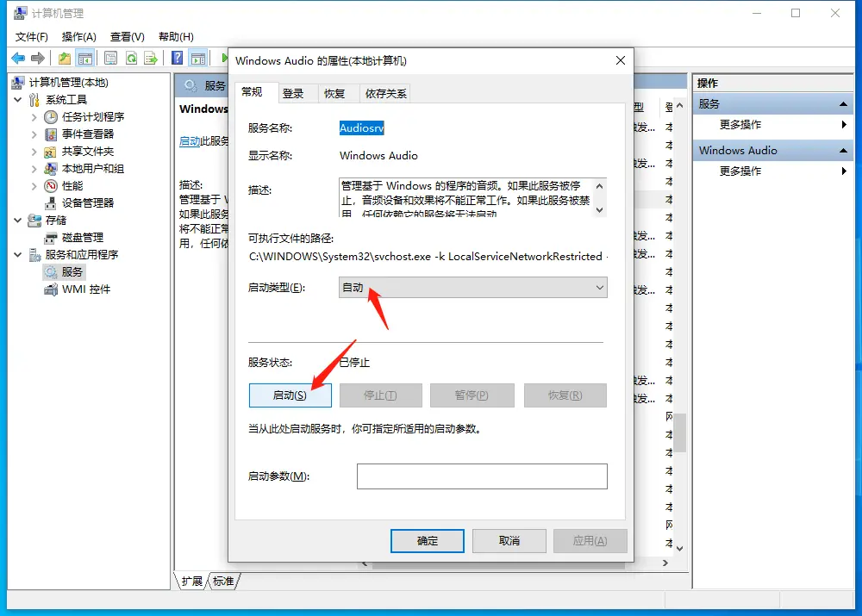The height and width of the screenshot is (616, 862).
Task: Click the 共享文件夹 folder icon
Action: [51, 152]
